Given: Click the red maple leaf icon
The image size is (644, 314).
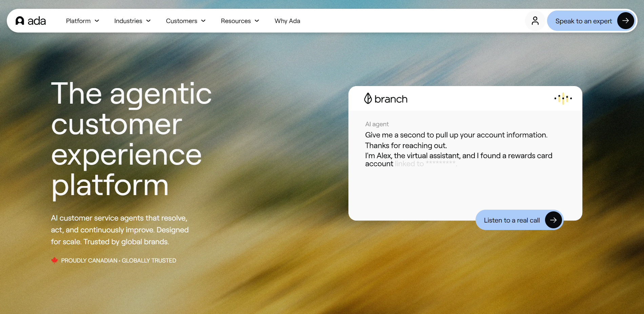Looking at the screenshot, I should click(x=55, y=260).
